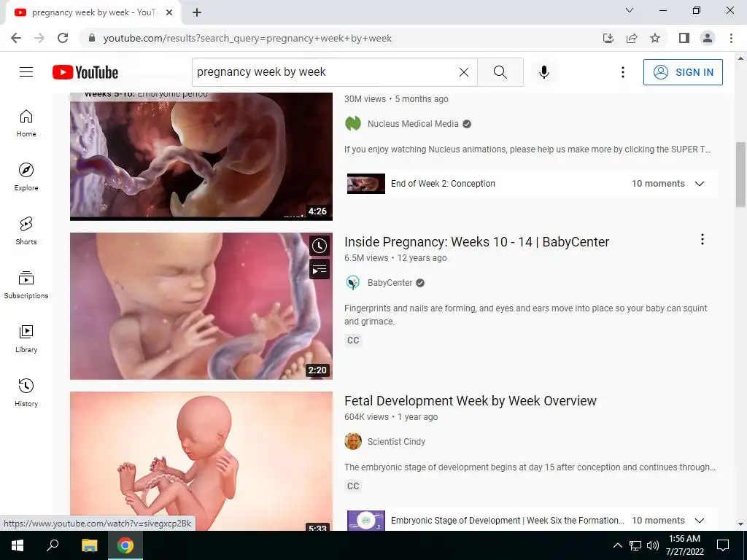
Task: Open the Scientist Cindy channel
Action: coord(396,442)
